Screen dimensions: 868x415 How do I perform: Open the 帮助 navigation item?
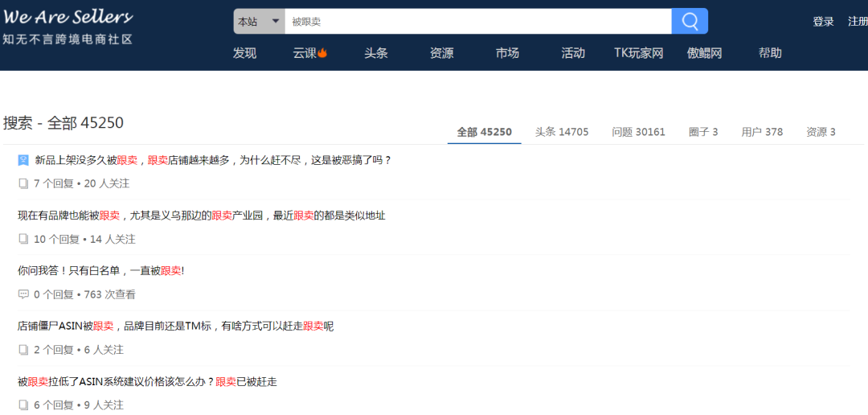(x=770, y=53)
